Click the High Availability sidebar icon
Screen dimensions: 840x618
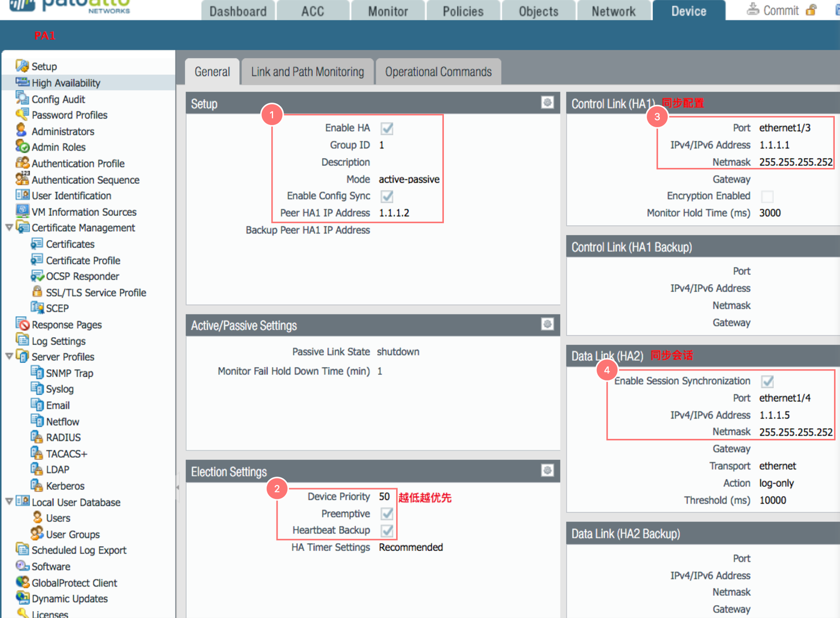(22, 82)
